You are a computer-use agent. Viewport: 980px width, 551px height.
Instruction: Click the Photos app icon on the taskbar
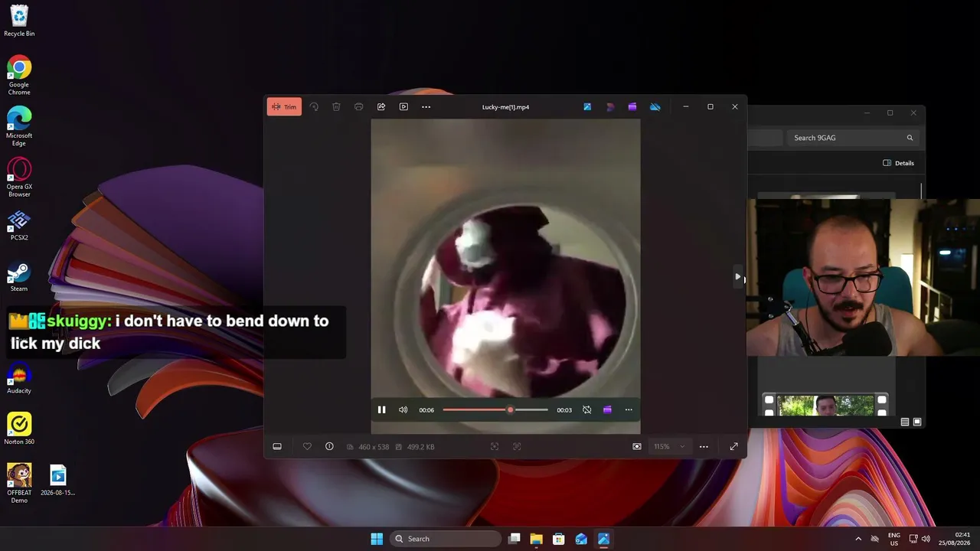pos(603,539)
